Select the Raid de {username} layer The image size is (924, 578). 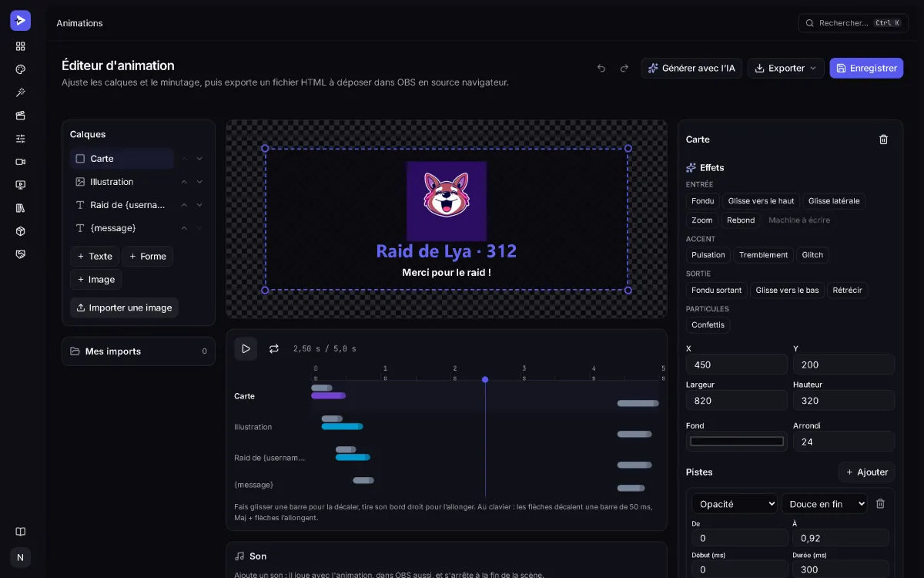[x=122, y=205]
